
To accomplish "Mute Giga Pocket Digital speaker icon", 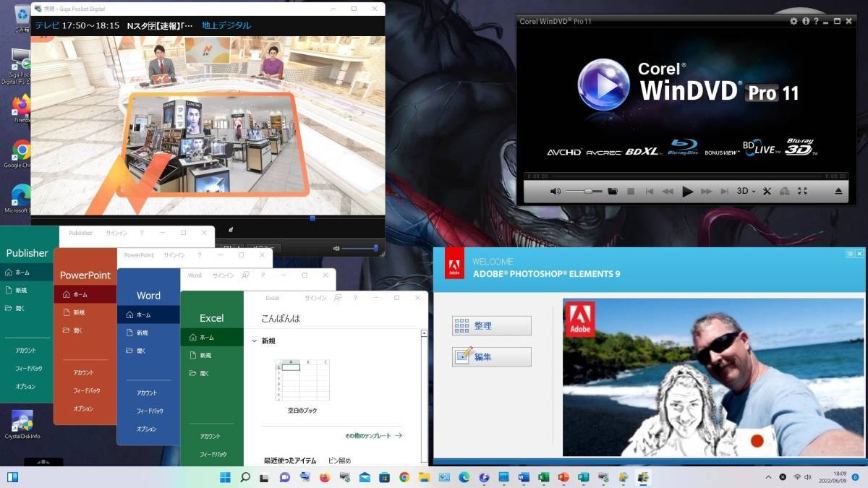I will (x=336, y=248).
